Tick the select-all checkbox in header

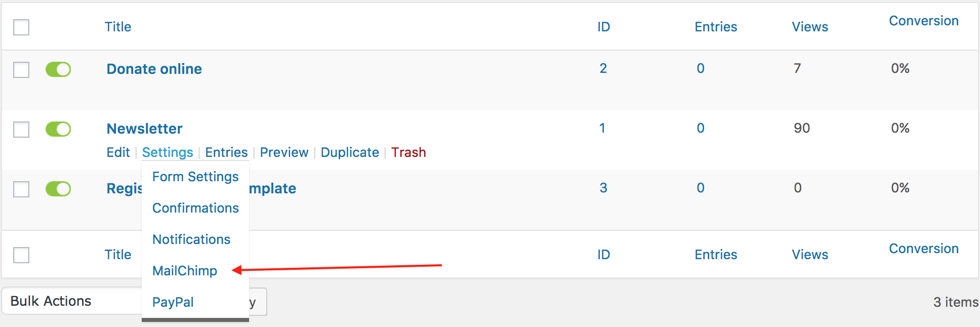click(21, 27)
